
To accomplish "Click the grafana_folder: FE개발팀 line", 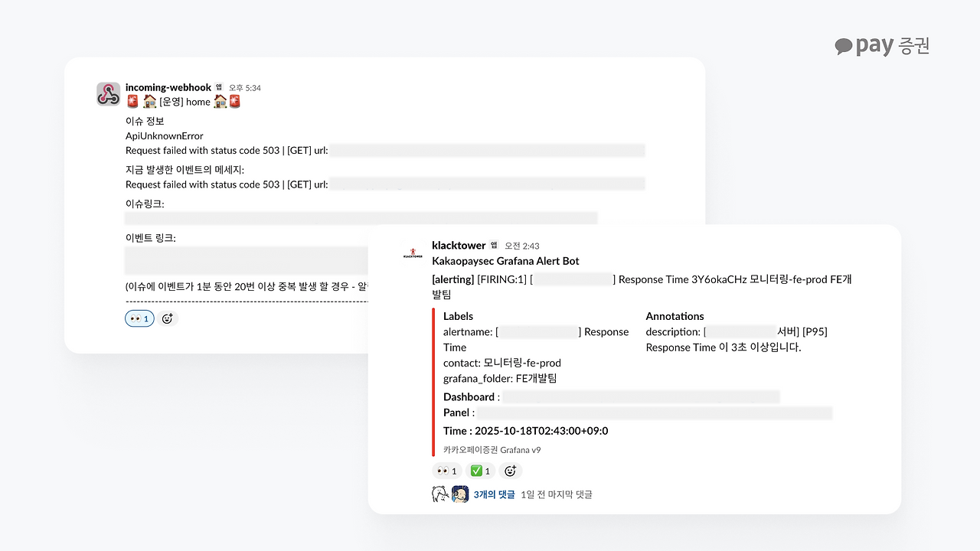I will [500, 378].
